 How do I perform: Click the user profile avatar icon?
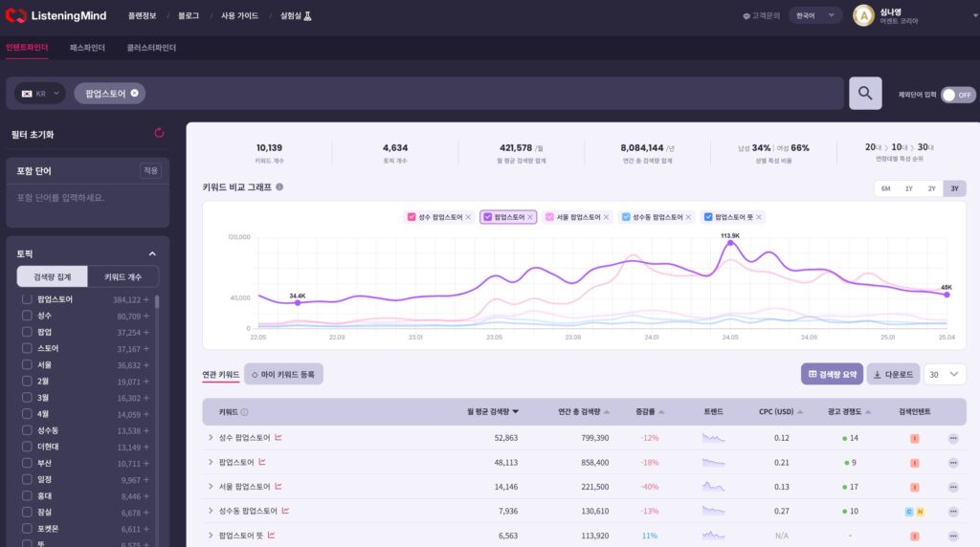pos(863,16)
